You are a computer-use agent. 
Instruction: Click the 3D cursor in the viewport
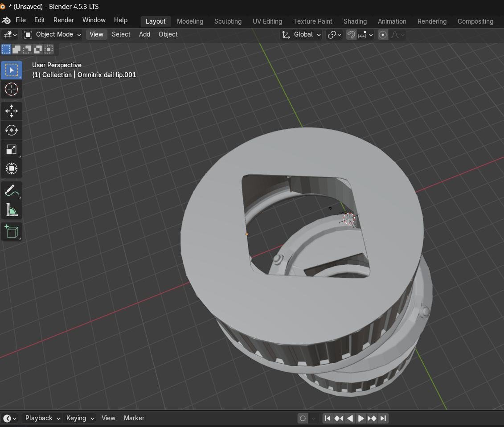(349, 219)
